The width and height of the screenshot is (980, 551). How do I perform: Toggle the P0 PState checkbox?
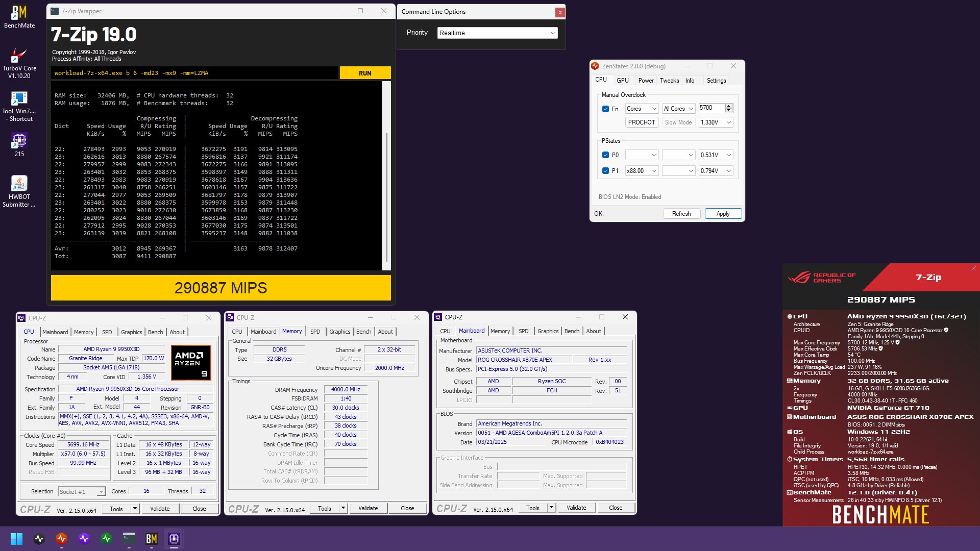[605, 155]
